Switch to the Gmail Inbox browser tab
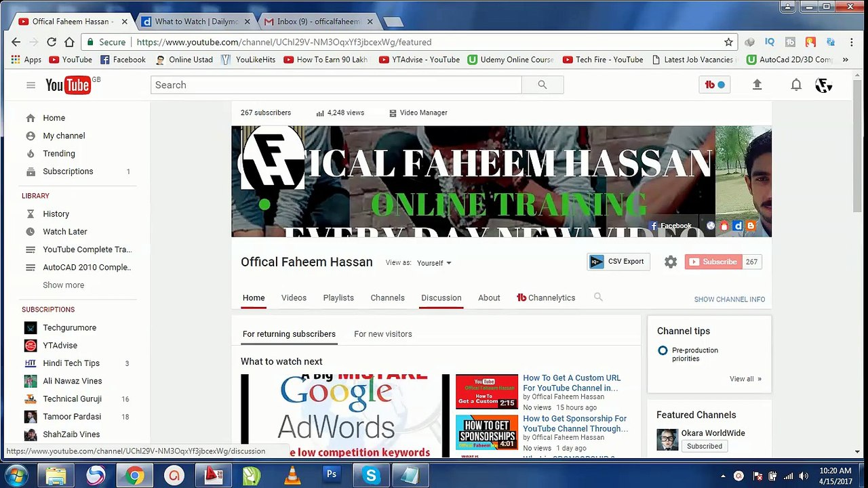This screenshot has height=488, width=868. click(x=318, y=22)
